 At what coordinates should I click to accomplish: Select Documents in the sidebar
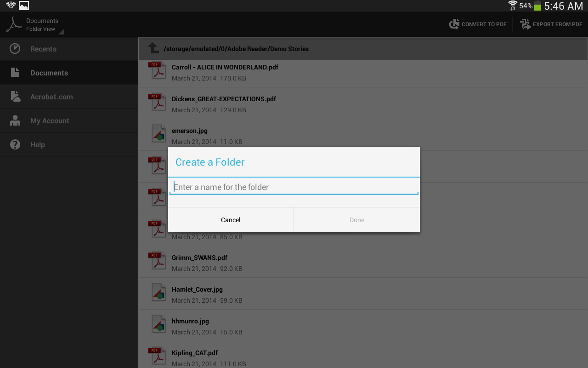[x=49, y=73]
